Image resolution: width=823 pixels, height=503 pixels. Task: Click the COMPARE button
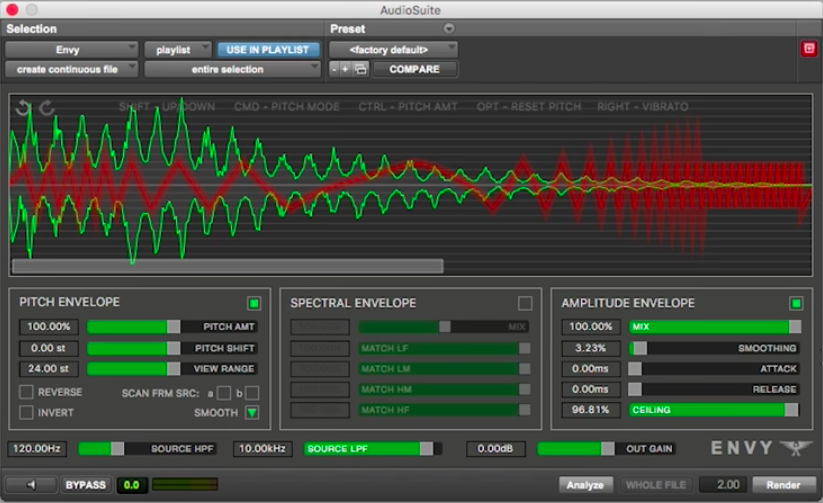point(415,69)
